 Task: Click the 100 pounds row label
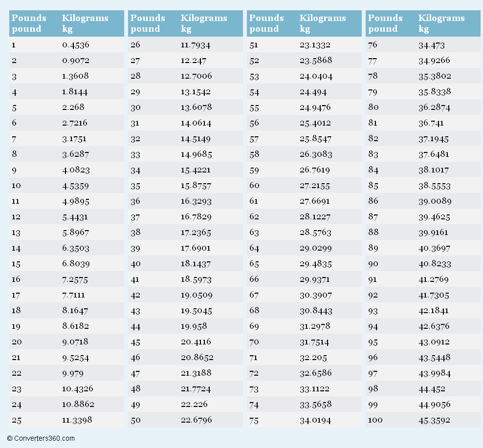click(374, 420)
